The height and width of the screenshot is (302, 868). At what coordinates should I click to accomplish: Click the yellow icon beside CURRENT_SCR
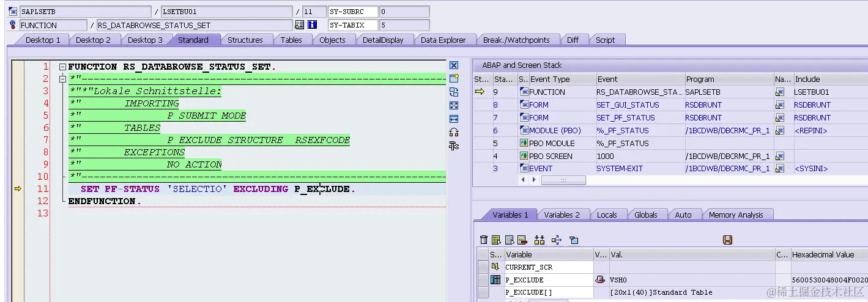click(495, 267)
